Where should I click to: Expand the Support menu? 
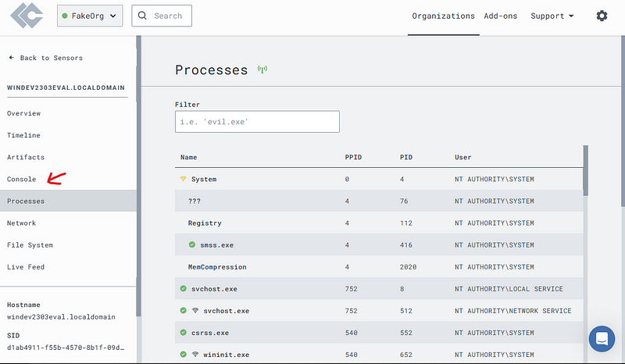pyautogui.click(x=552, y=16)
